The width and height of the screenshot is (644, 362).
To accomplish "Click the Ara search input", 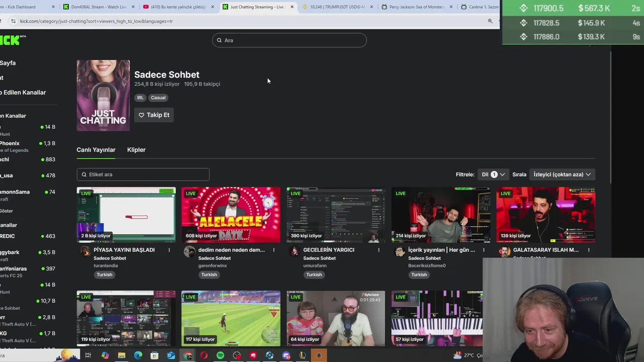I will coord(289,40).
